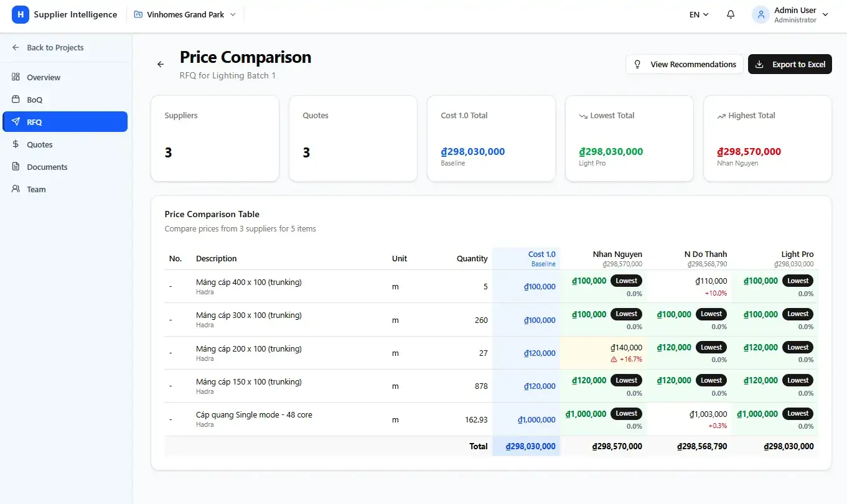
Task: Select the RFQ sidebar menu item
Action: pos(65,122)
